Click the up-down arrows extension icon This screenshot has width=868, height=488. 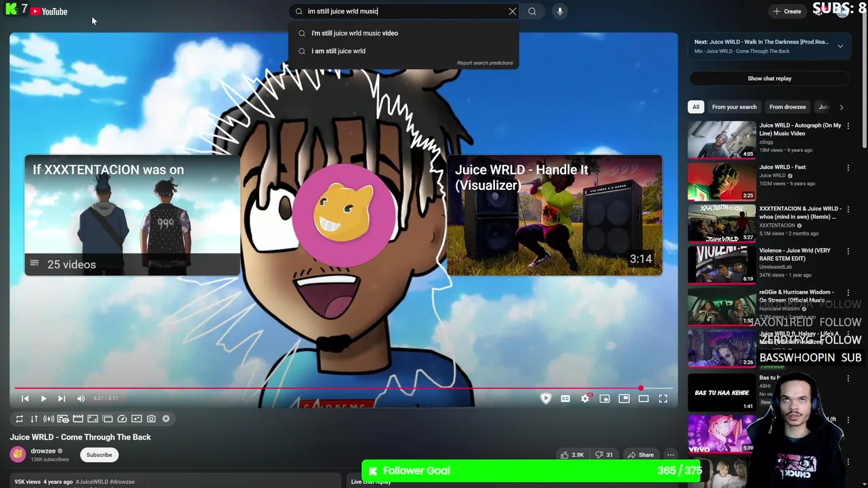pos(34,419)
